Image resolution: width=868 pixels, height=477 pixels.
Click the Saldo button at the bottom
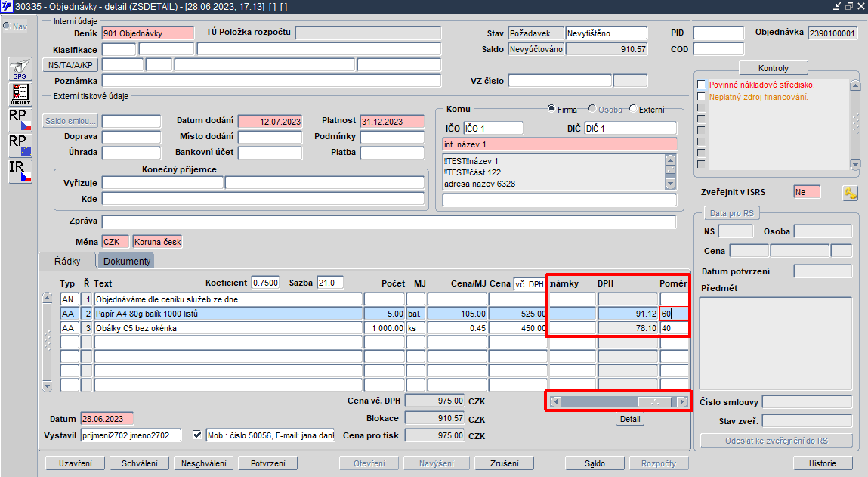(x=595, y=463)
